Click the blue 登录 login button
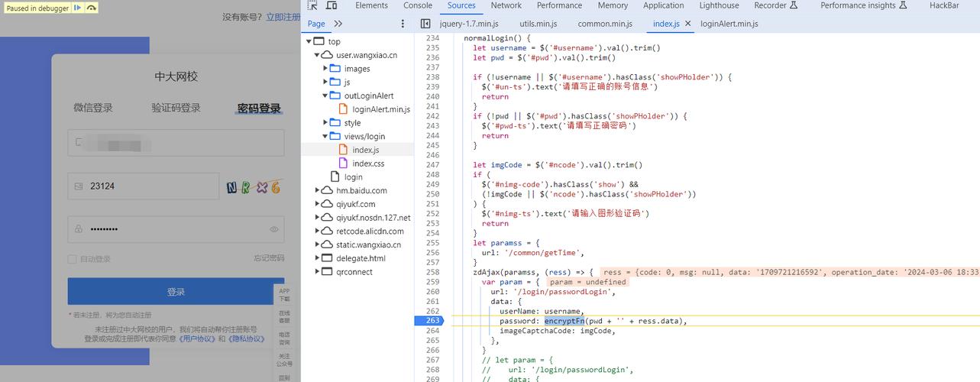Screen dimensions: 980x382 (x=176, y=291)
